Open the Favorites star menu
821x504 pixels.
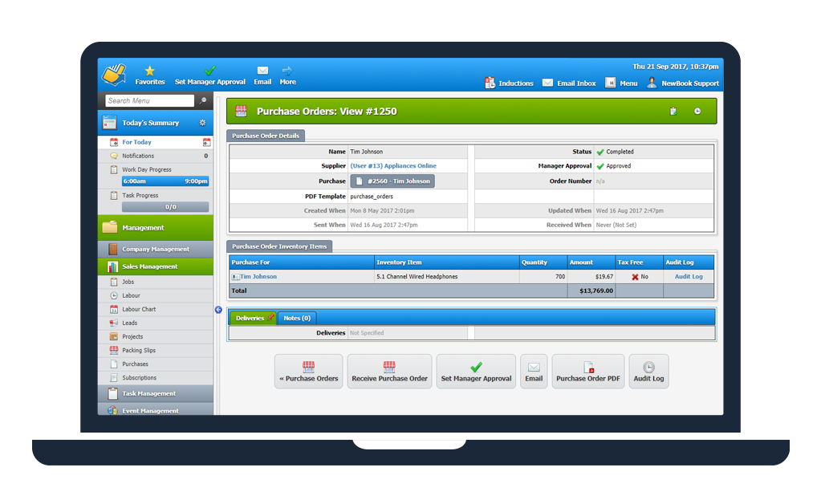[x=150, y=74]
